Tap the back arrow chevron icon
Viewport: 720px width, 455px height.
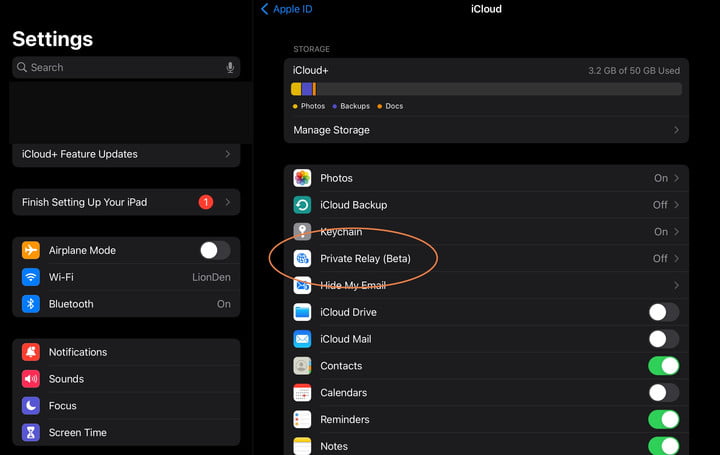tap(264, 9)
